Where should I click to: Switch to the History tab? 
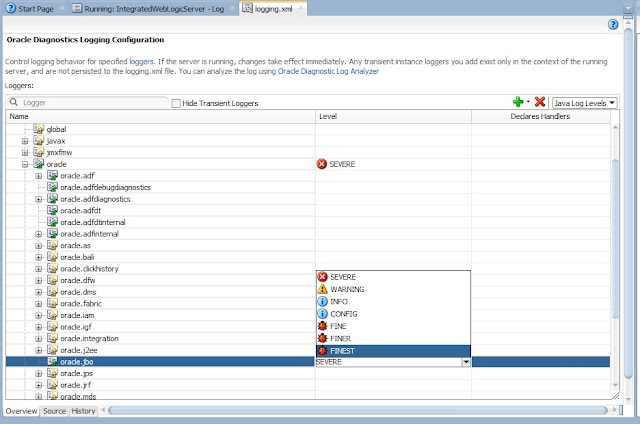(83, 411)
